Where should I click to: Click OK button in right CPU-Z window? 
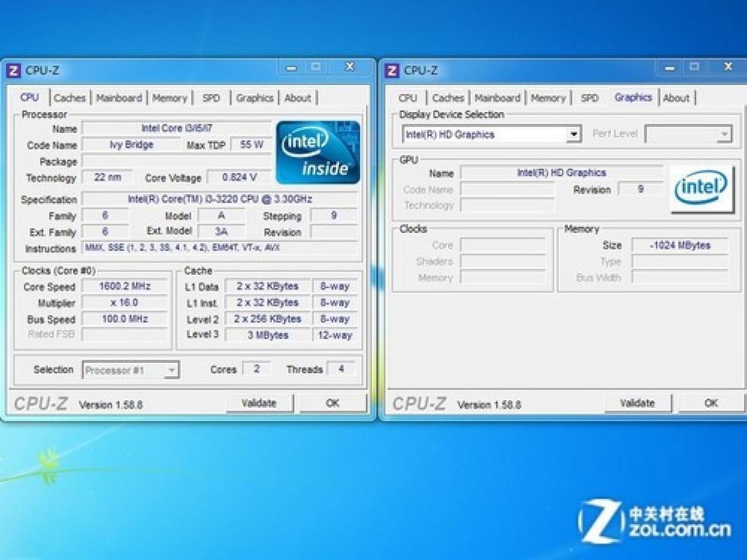click(x=711, y=403)
